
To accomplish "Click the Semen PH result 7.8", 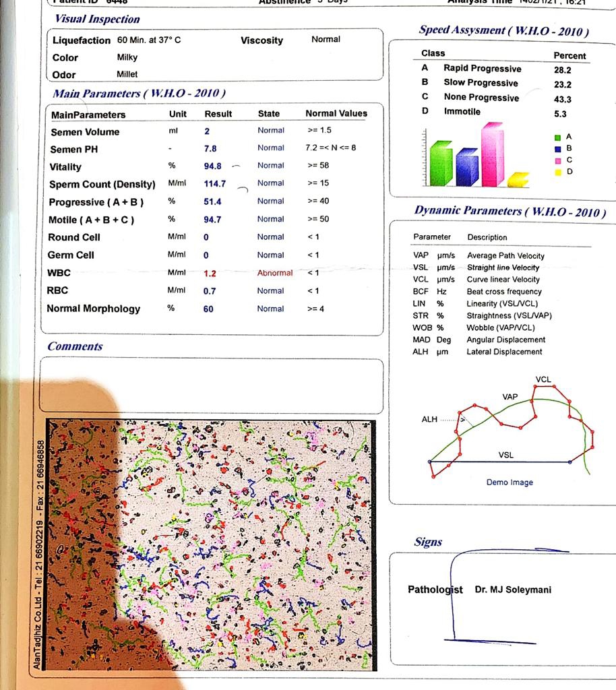I will pos(210,149).
